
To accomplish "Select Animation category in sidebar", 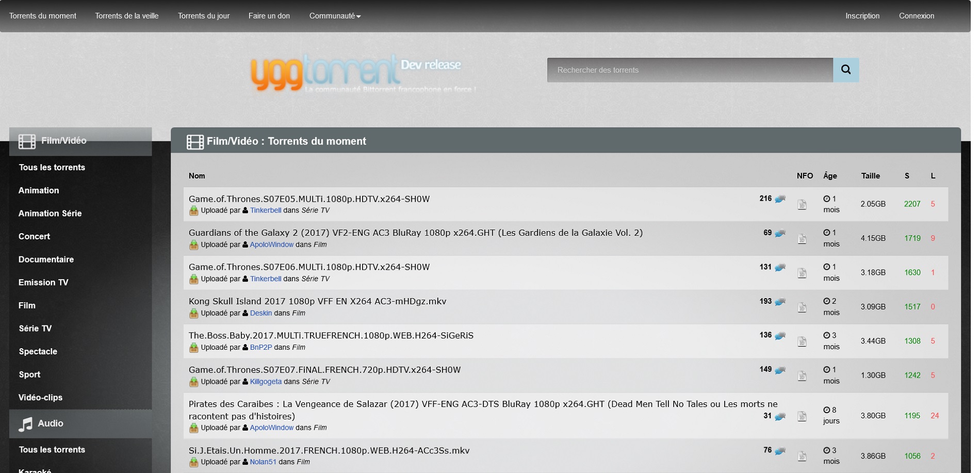I will point(39,190).
